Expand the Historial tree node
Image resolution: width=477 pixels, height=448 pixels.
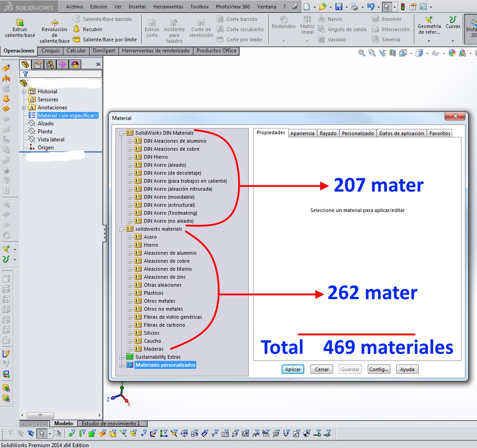[x=24, y=92]
